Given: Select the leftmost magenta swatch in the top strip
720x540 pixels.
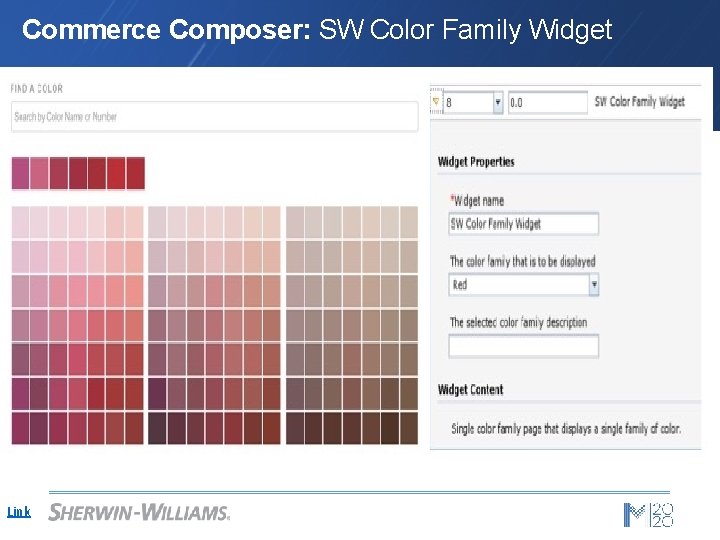Looking at the screenshot, I should 20,173.
